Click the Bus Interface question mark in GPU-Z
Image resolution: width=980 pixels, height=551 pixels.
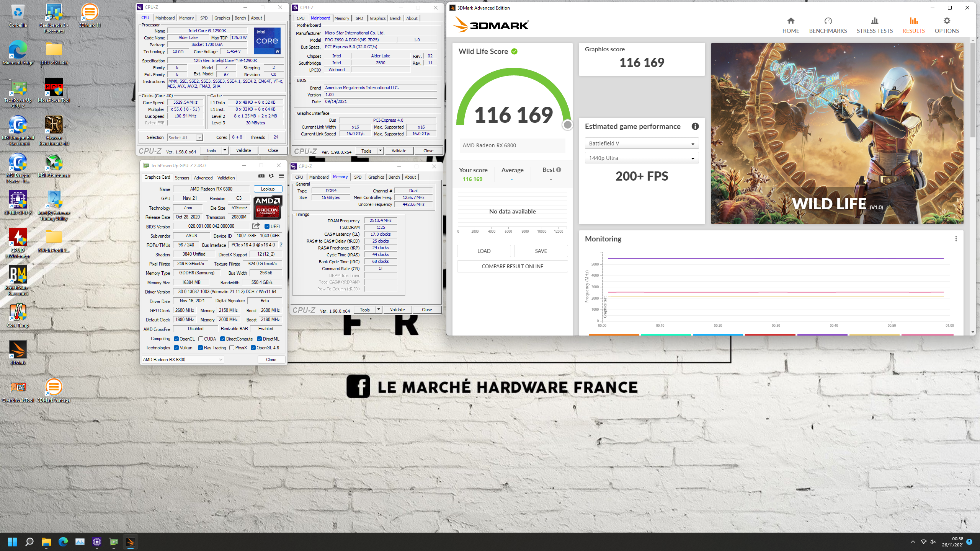(281, 245)
